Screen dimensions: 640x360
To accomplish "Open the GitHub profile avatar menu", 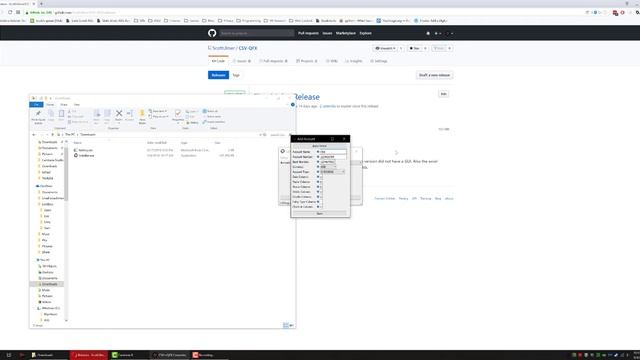I will click(449, 33).
